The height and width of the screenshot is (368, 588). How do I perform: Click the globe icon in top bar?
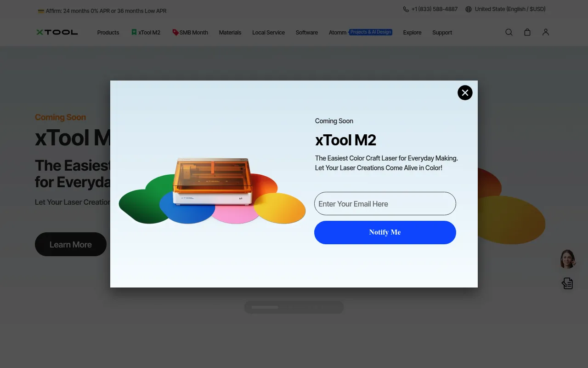(x=469, y=9)
